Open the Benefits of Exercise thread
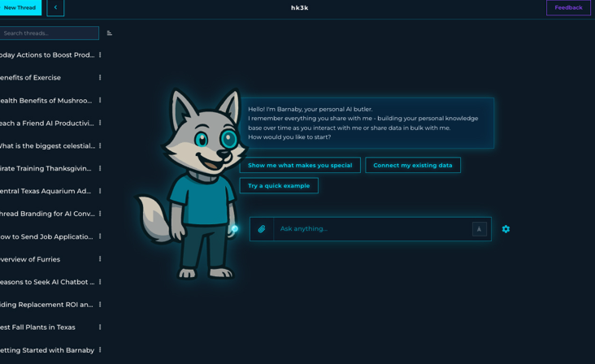Screen dimensions: 595x364 click(30, 78)
